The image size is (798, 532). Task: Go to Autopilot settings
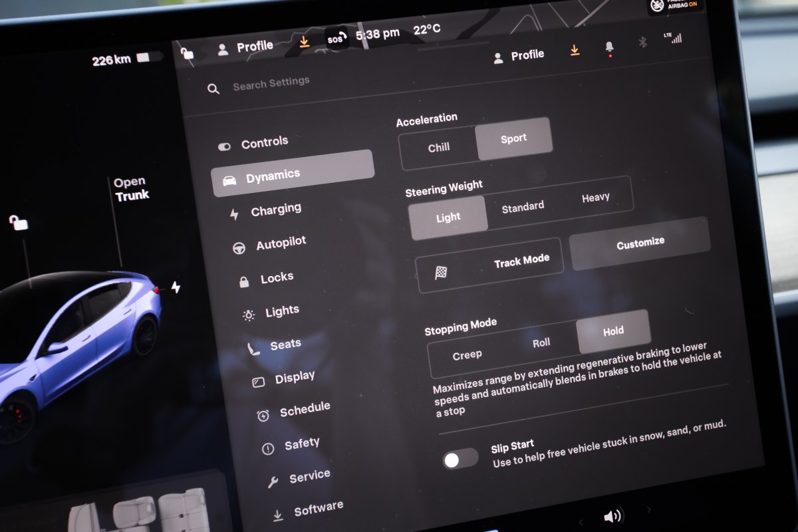point(281,244)
